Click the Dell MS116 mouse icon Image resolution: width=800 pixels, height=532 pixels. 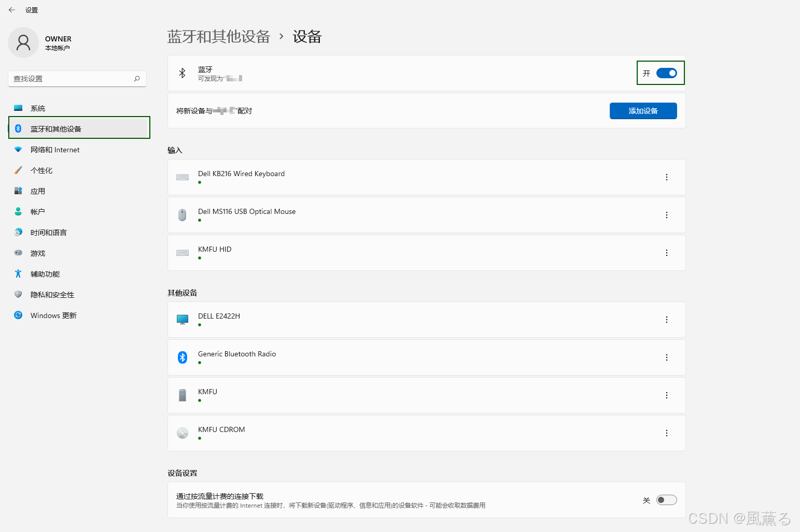(183, 215)
